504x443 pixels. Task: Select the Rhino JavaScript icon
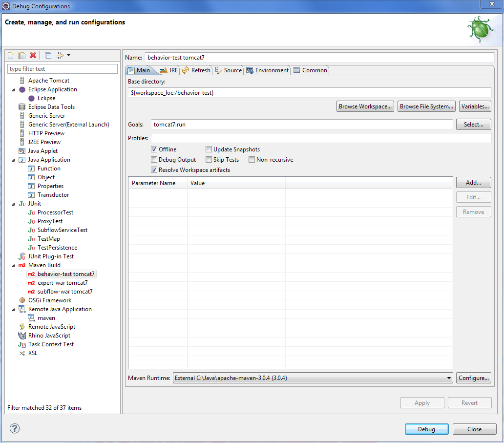pyautogui.click(x=22, y=336)
